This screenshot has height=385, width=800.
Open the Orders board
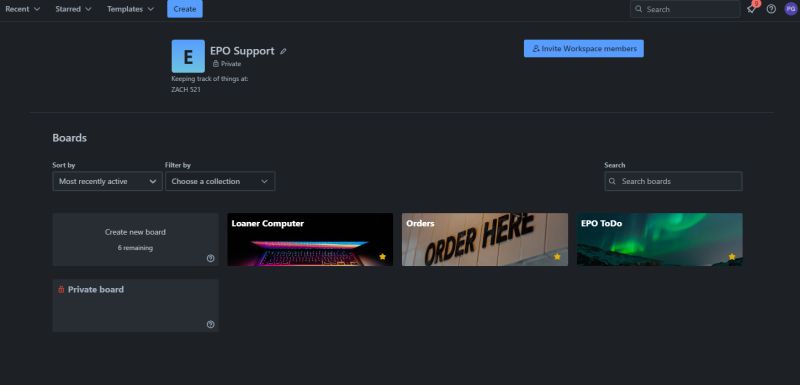point(485,239)
